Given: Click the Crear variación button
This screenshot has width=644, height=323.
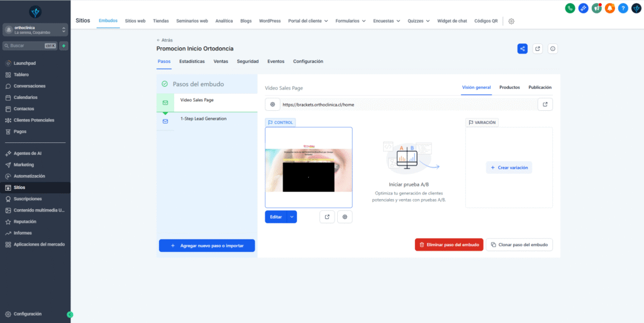Looking at the screenshot, I should 509,167.
